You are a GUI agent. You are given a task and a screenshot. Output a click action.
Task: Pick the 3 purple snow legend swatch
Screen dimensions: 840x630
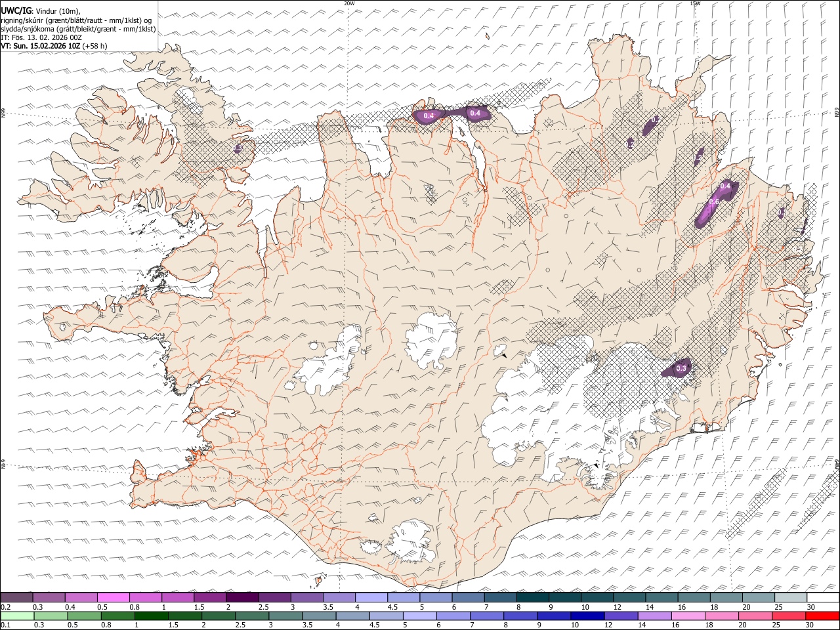click(x=306, y=598)
